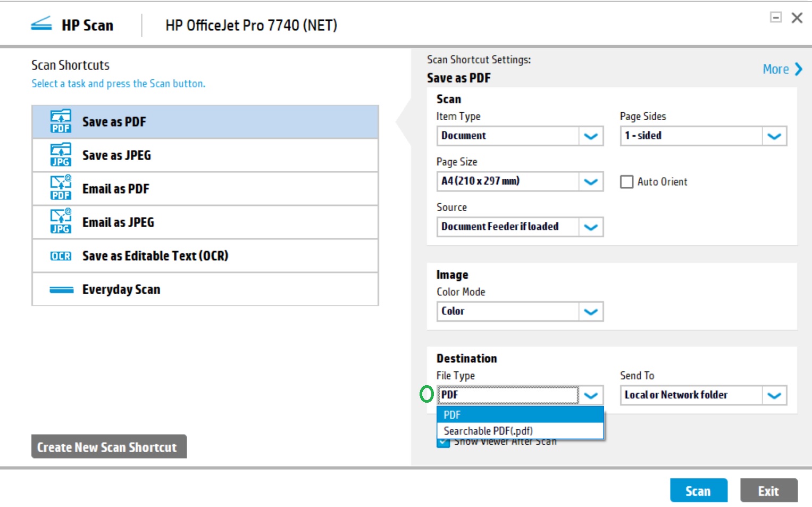Screen dimensions: 812x507
Task: Click the HP Scan scanner logo icon
Action: (x=41, y=24)
